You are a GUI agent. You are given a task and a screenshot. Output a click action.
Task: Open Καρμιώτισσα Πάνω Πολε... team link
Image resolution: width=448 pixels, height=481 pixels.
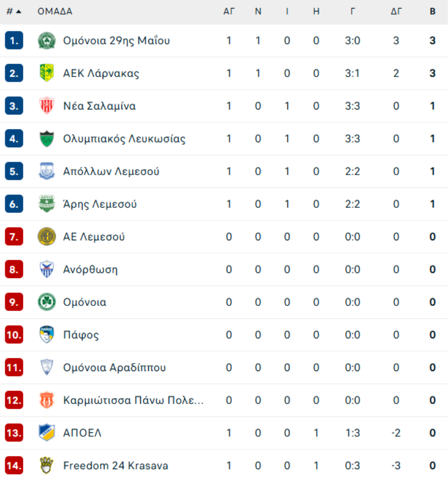click(x=133, y=400)
